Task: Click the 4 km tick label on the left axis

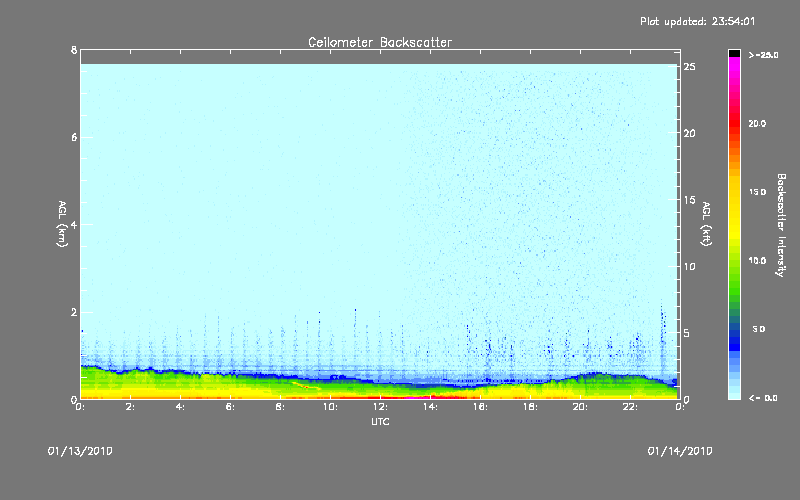Action: pyautogui.click(x=74, y=224)
